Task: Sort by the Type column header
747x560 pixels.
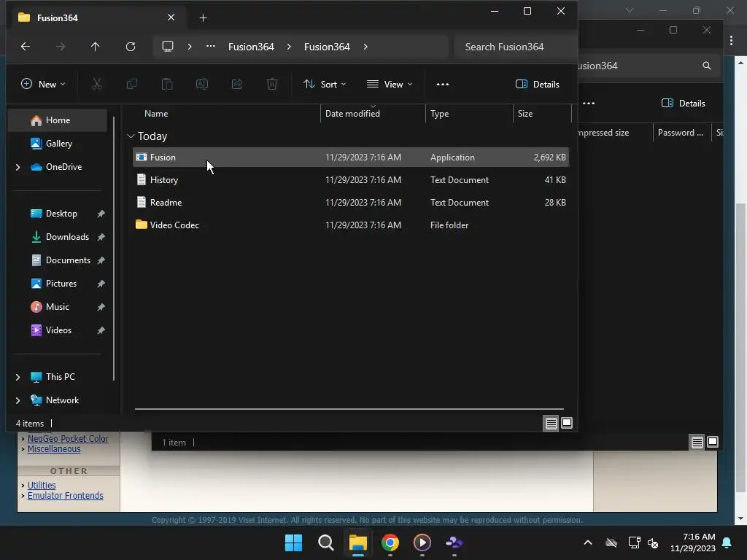Action: pyautogui.click(x=469, y=114)
